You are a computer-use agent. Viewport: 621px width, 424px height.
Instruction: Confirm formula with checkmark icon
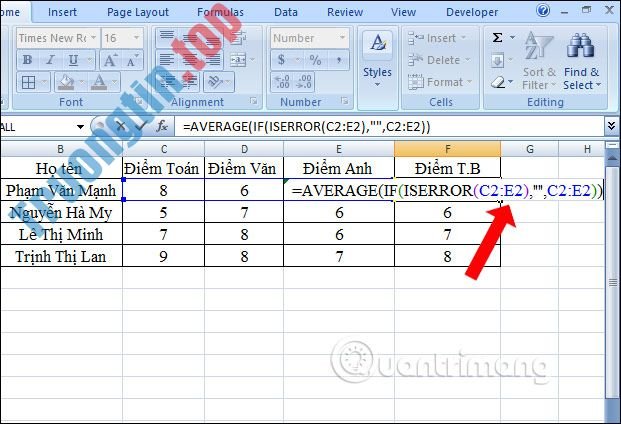(140, 127)
